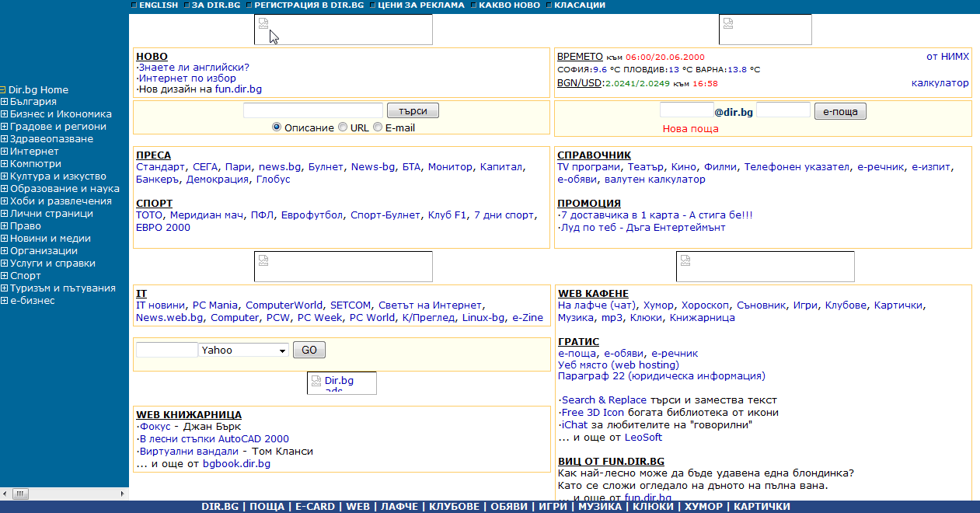980x513 pixels.
Task: Open the Нова поща link
Action: (690, 128)
